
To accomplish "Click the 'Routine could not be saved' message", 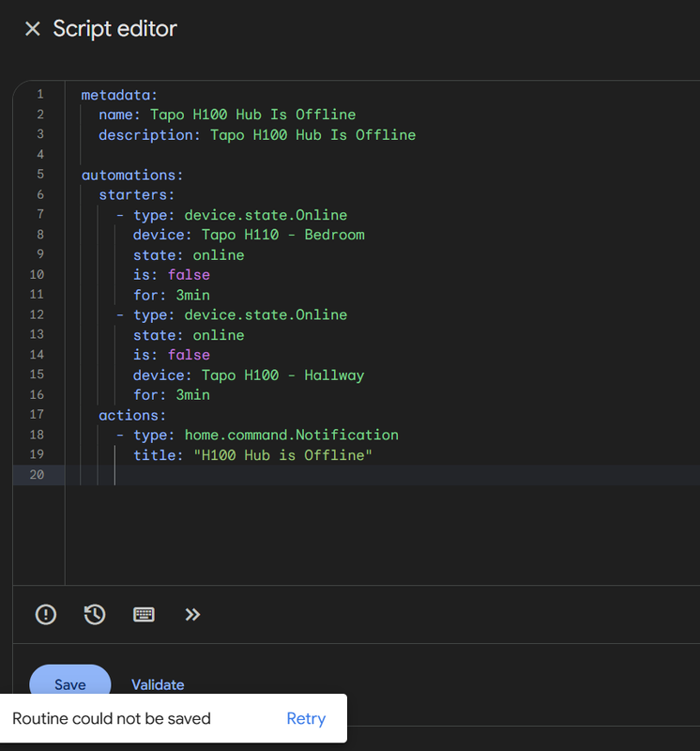I will coord(112,718).
